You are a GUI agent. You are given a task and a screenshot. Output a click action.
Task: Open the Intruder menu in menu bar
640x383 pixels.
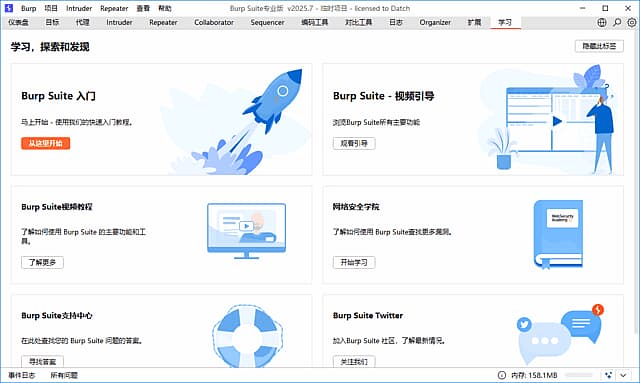[79, 8]
